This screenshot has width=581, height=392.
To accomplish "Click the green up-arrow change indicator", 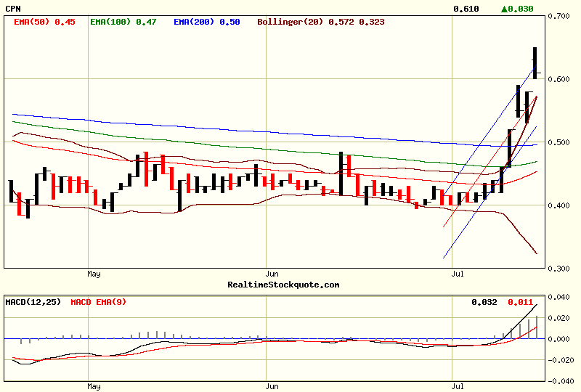I will [x=504, y=9].
